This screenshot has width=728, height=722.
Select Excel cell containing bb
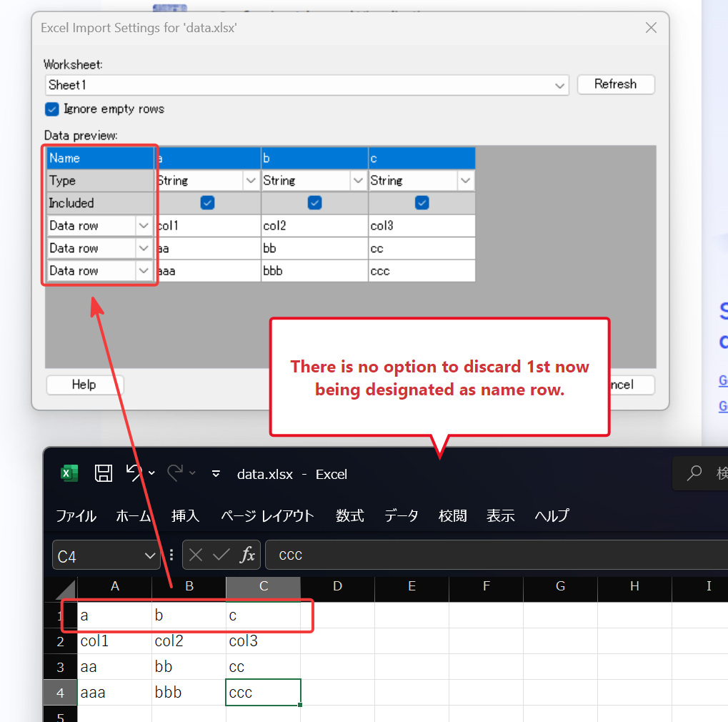click(189, 667)
